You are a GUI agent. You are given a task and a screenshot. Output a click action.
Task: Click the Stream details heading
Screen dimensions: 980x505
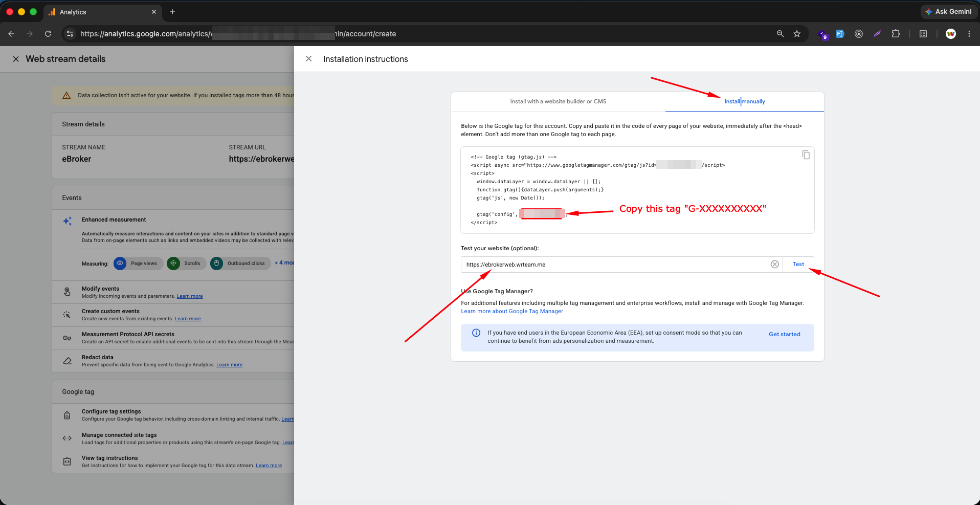click(83, 124)
